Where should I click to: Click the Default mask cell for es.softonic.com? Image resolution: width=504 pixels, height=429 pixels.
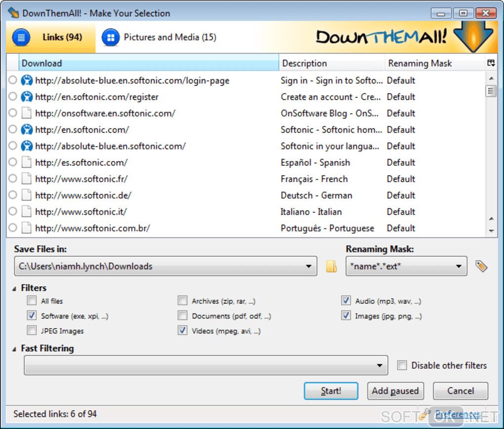[401, 162]
